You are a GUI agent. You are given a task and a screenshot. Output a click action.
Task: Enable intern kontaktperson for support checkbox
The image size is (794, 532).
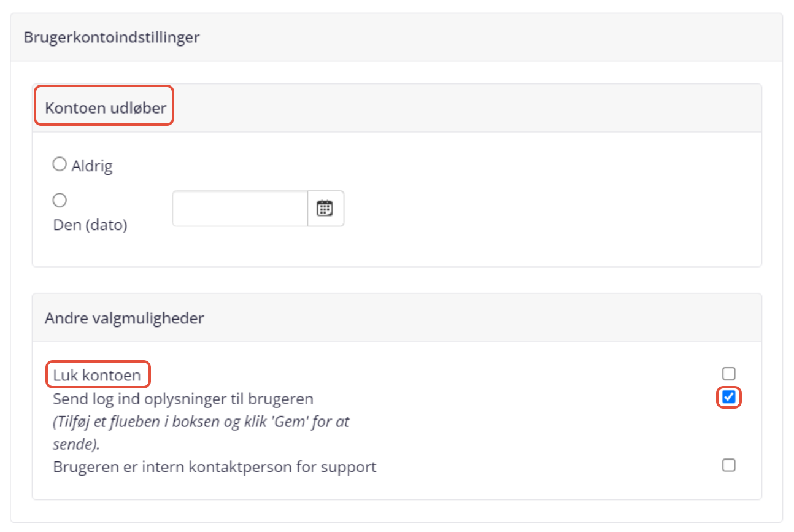click(728, 465)
